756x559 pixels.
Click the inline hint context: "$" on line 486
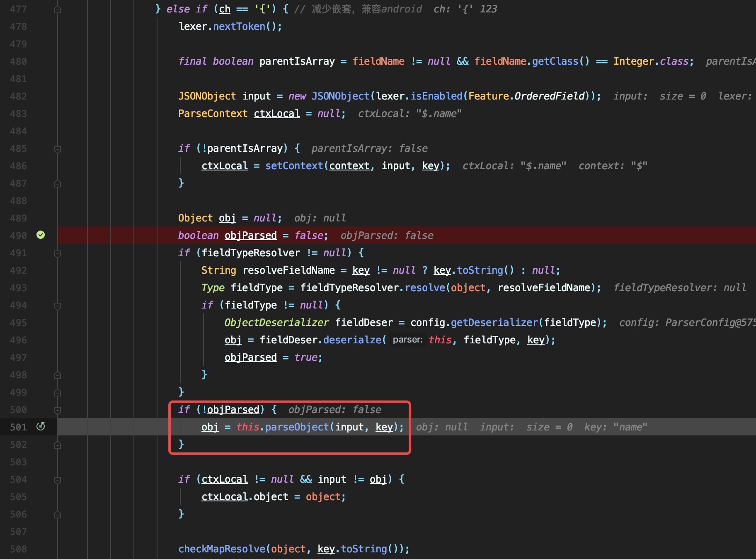click(x=613, y=166)
